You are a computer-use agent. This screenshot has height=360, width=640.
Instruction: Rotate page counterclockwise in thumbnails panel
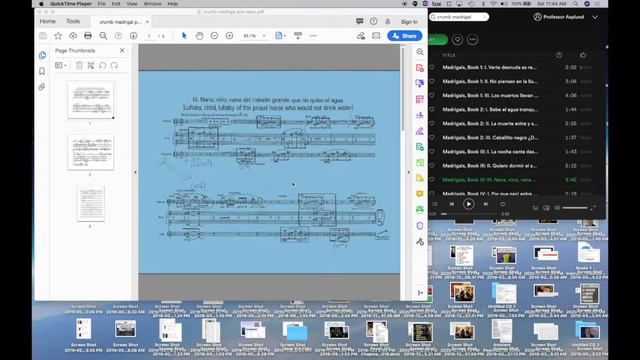[x=102, y=65]
